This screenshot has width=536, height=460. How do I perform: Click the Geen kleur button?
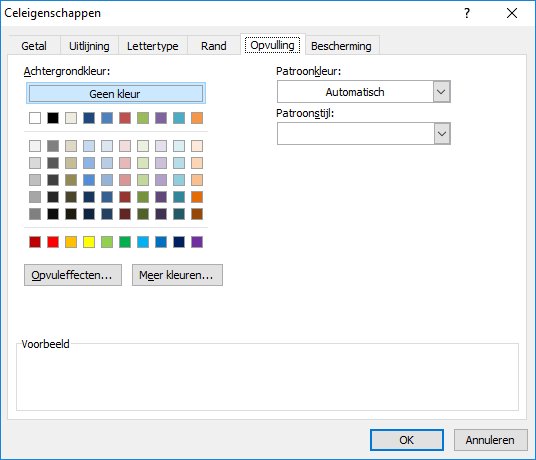click(x=116, y=93)
